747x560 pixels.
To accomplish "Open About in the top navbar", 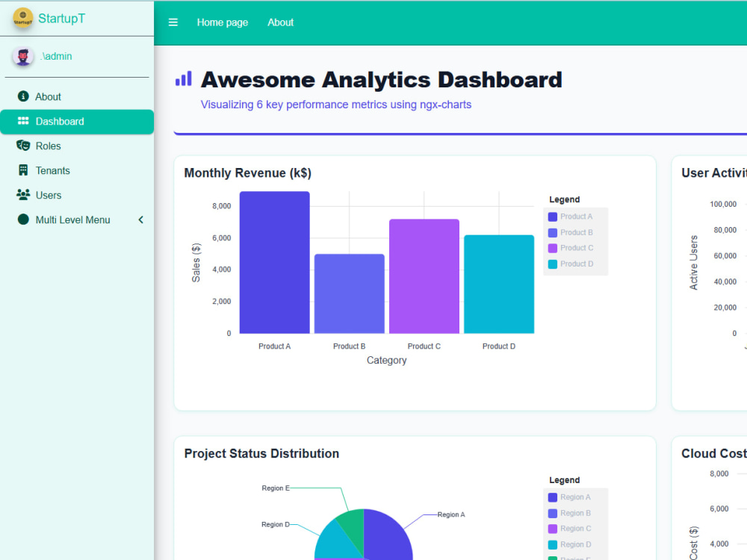I will point(281,22).
